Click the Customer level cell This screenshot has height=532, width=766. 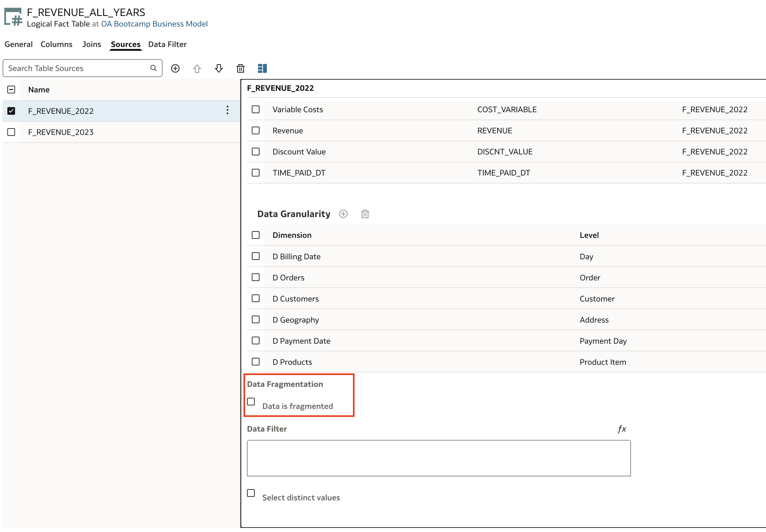597,298
